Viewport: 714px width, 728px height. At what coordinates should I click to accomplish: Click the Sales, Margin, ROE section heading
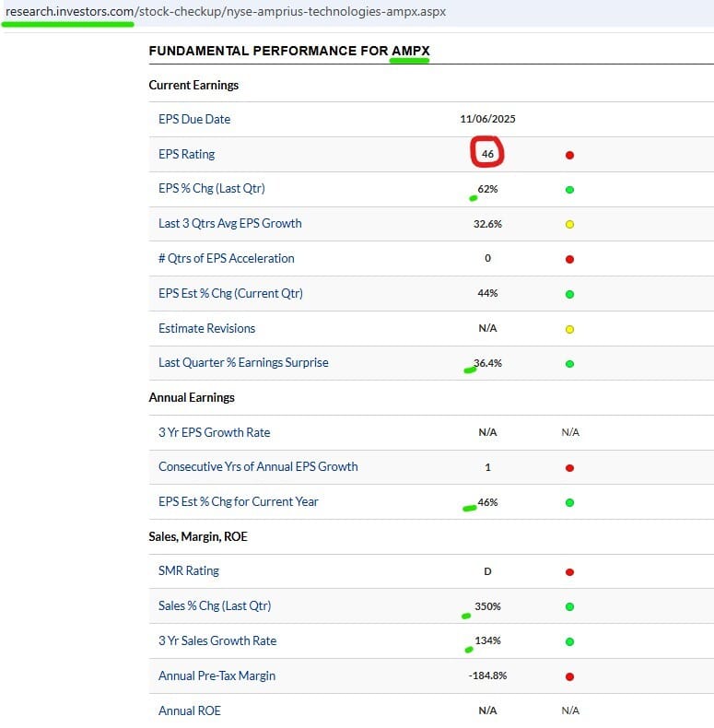tap(198, 536)
